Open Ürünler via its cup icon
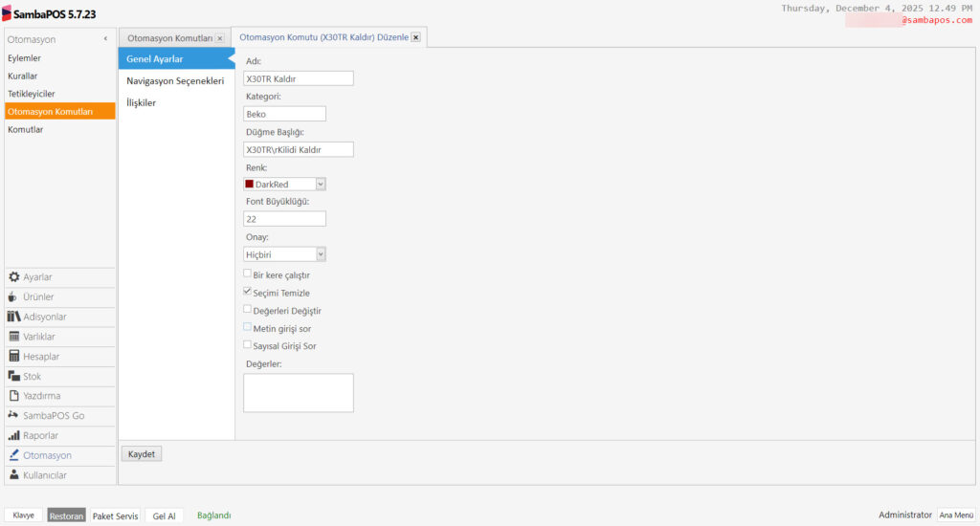 click(14, 297)
